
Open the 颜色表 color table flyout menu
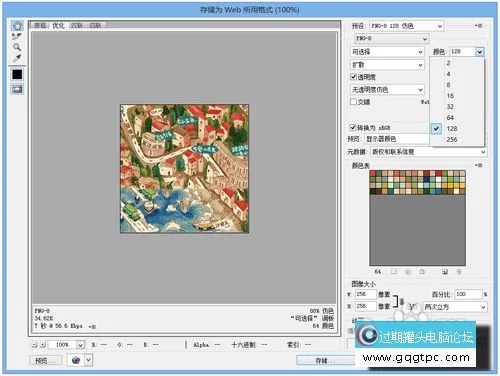click(x=479, y=165)
